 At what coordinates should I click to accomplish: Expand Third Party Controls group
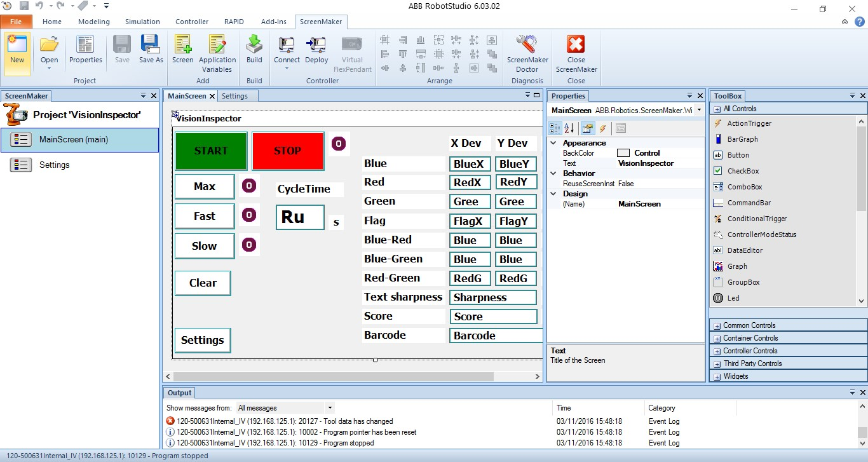(717, 363)
